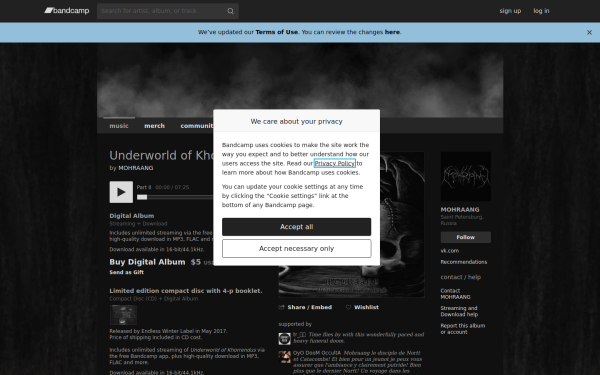Open first supporter avatar thumbnail
The image size is (600, 375).
(x=285, y=339)
